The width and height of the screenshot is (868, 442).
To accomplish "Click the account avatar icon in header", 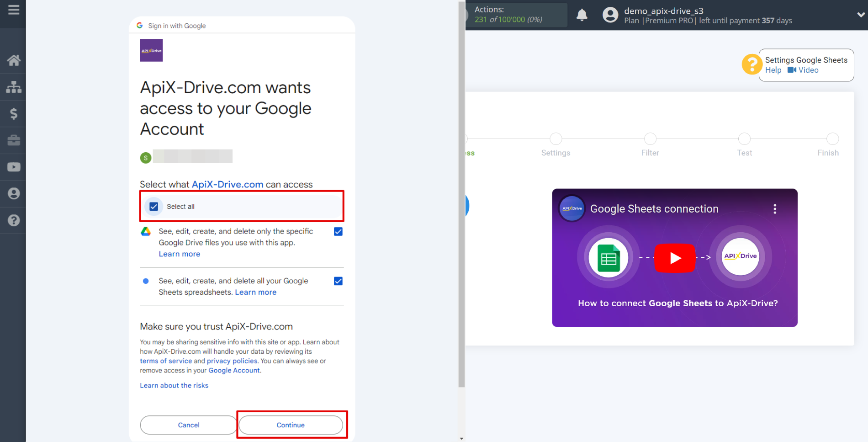I will 610,15.
